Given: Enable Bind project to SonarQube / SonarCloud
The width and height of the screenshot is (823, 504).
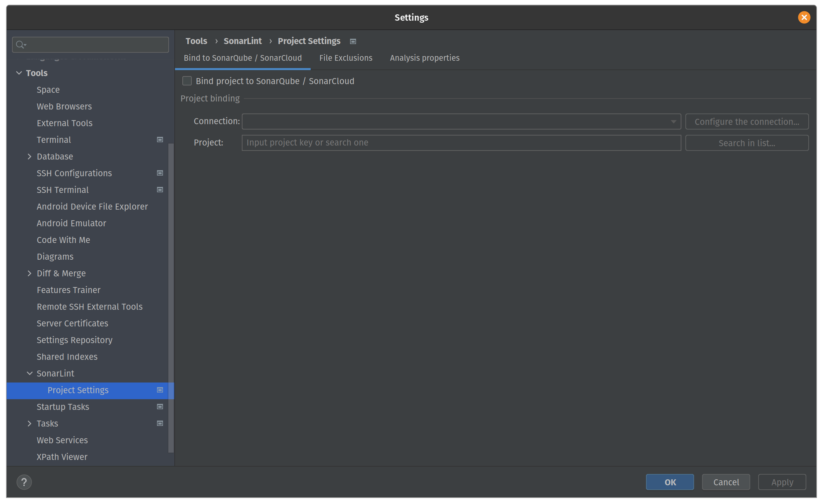Looking at the screenshot, I should tap(187, 81).
